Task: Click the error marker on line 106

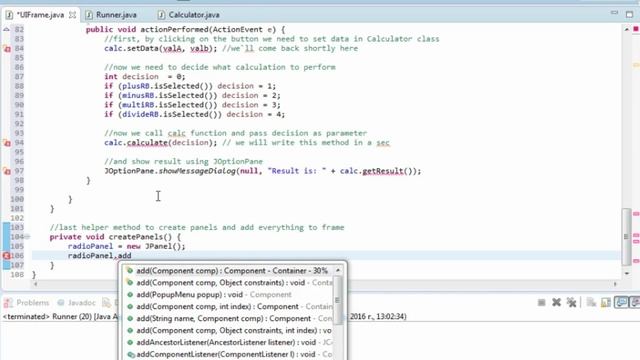Action: point(6,256)
